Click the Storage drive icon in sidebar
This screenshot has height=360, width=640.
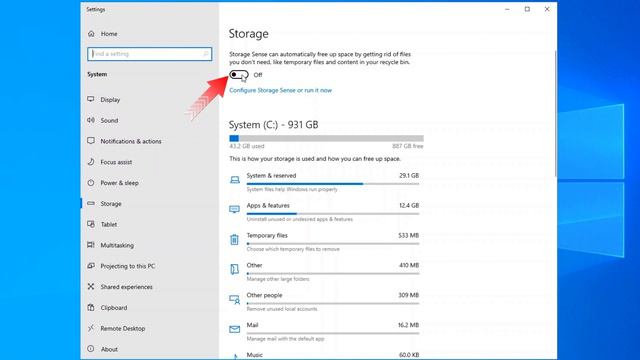91,204
